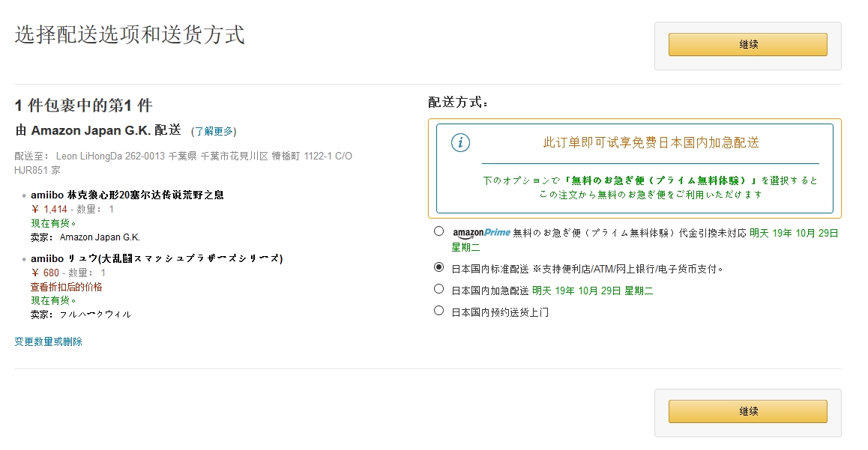Click the Amazon Prime logo
The image size is (868, 450).
tap(481, 232)
